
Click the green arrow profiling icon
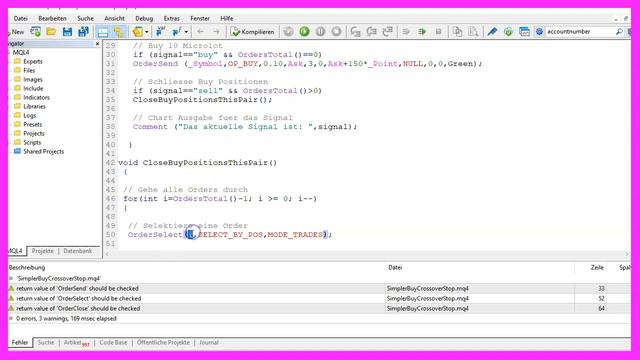click(x=422, y=31)
